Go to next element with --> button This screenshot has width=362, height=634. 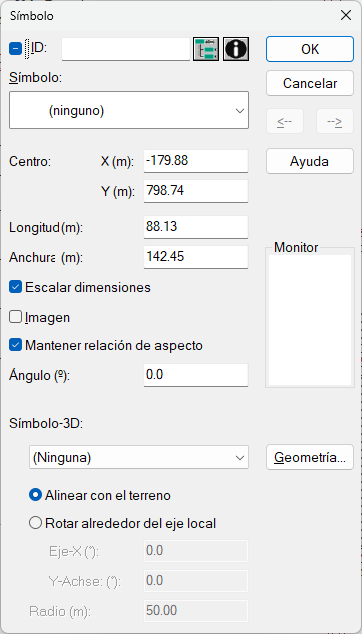[x=335, y=121]
